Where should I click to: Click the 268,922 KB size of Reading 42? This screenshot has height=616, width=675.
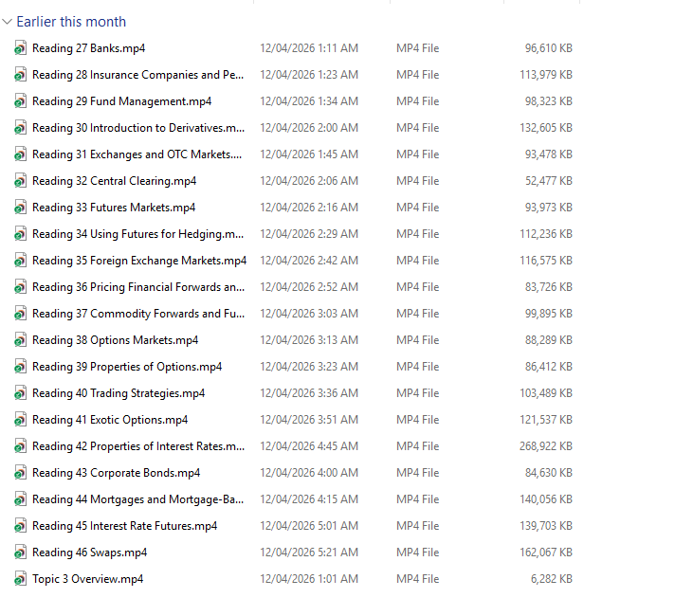pos(547,446)
